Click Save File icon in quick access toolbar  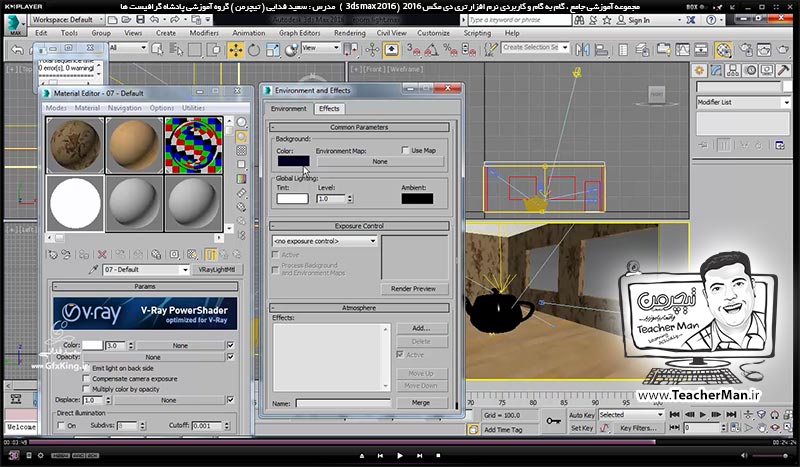(x=140, y=20)
